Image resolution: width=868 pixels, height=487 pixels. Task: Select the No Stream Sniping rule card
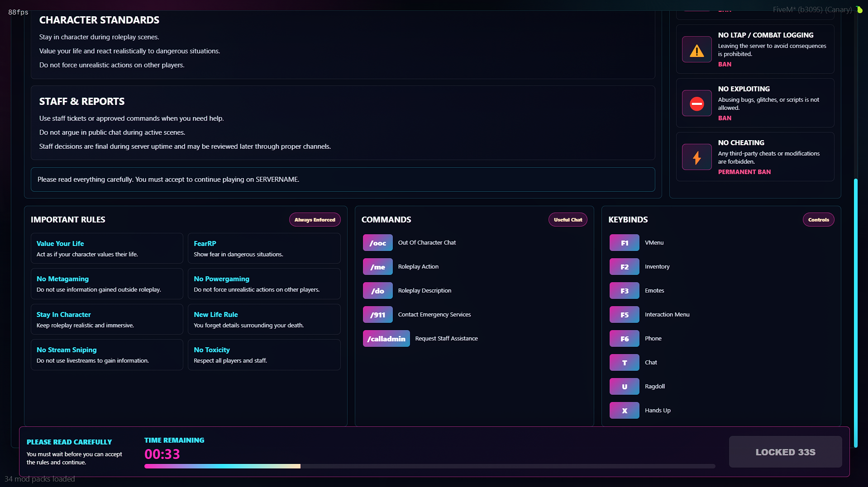click(x=107, y=355)
